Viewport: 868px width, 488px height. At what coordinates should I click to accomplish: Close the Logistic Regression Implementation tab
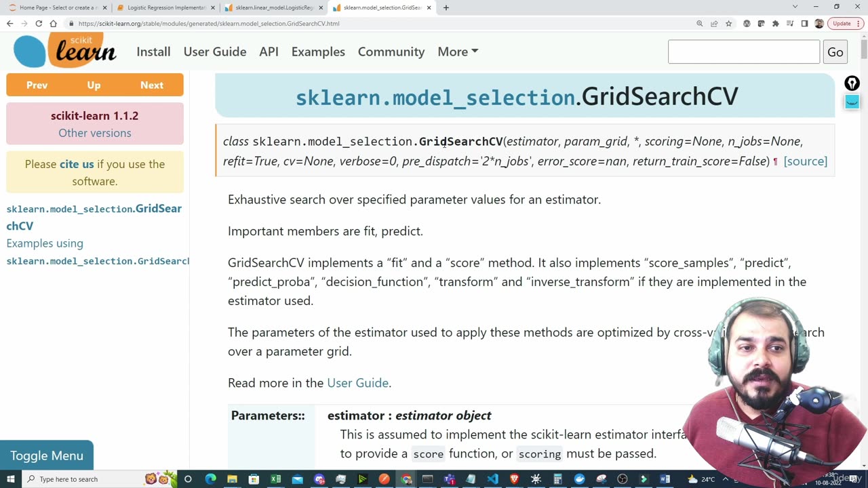coord(212,7)
